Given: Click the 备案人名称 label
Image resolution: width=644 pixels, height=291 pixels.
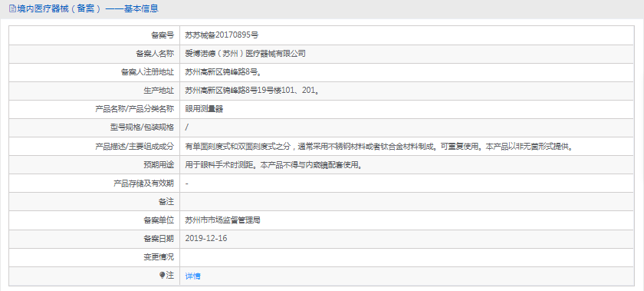Looking at the screenshot, I should [155, 54].
